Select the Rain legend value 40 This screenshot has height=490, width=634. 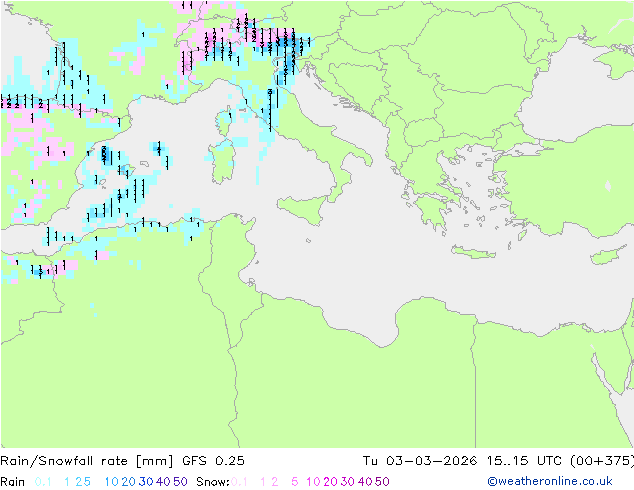click(163, 482)
